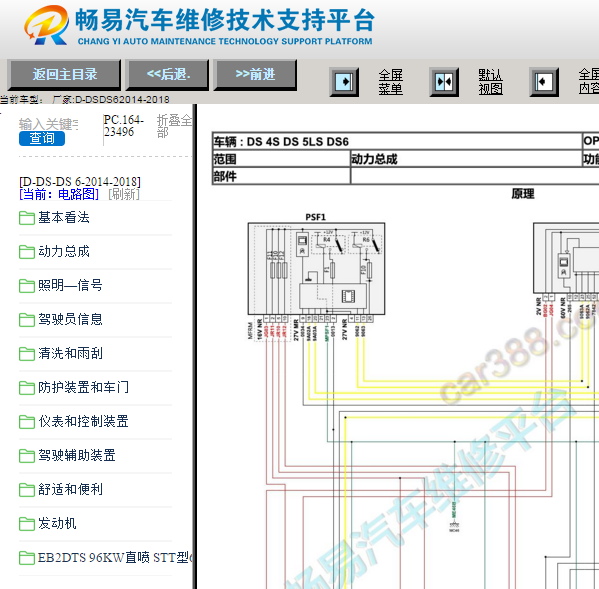Screen dimensions: 599x589
Task: Go back using the <<后退 button
Action: click(x=168, y=74)
